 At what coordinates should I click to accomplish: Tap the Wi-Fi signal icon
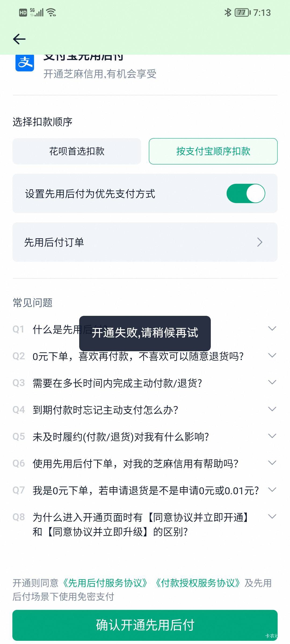(x=51, y=12)
